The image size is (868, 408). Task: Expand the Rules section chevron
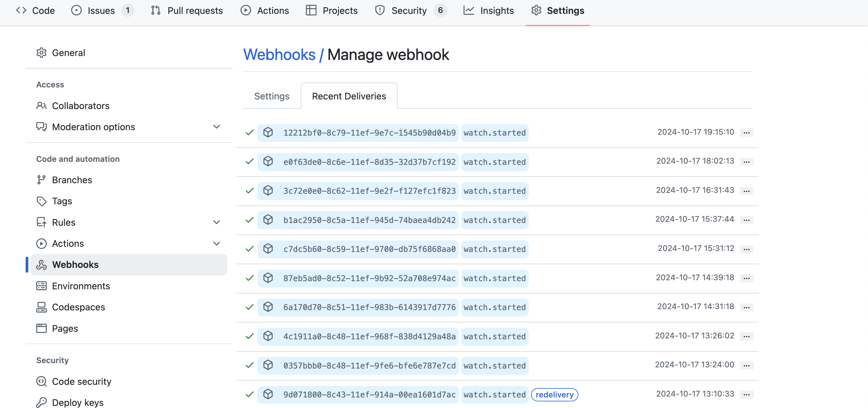pos(217,222)
